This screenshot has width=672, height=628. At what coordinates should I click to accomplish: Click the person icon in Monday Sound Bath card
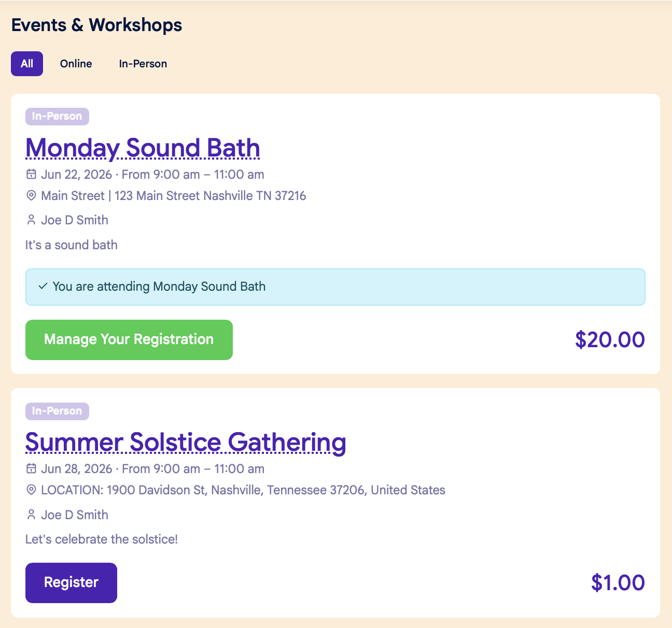pos(31,220)
